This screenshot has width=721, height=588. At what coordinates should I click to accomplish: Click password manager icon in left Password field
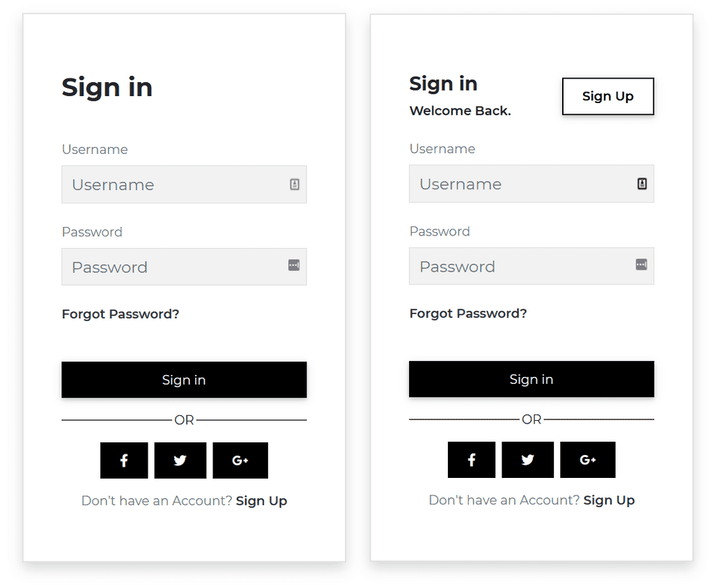(294, 265)
